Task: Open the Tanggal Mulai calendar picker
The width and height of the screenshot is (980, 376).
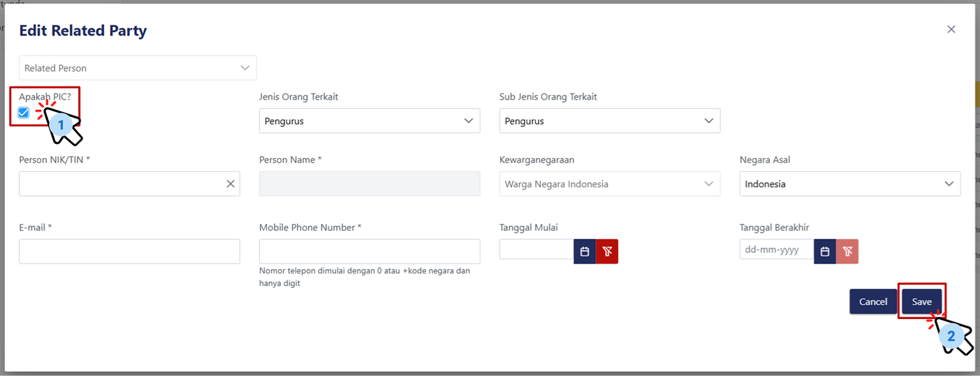Action: point(584,252)
